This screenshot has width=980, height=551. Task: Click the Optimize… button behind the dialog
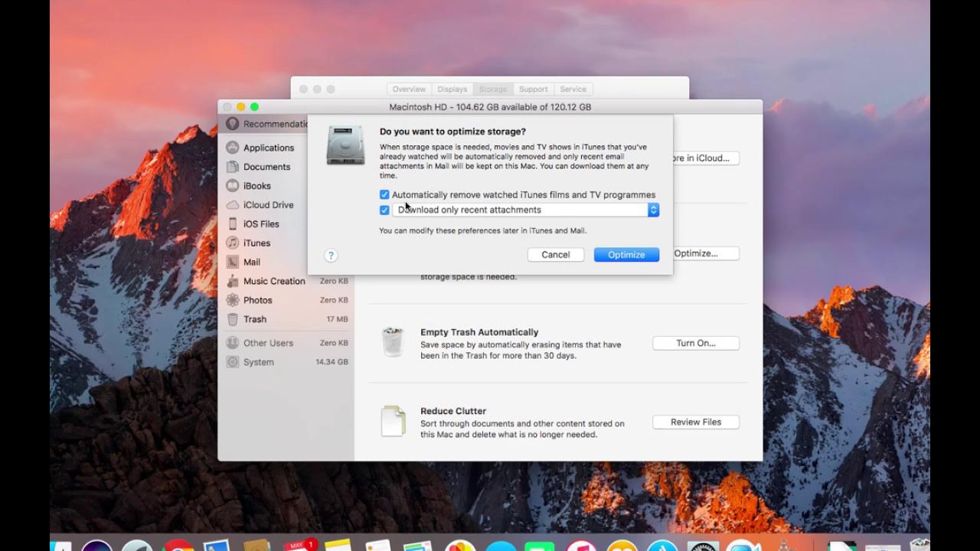[x=707, y=253]
